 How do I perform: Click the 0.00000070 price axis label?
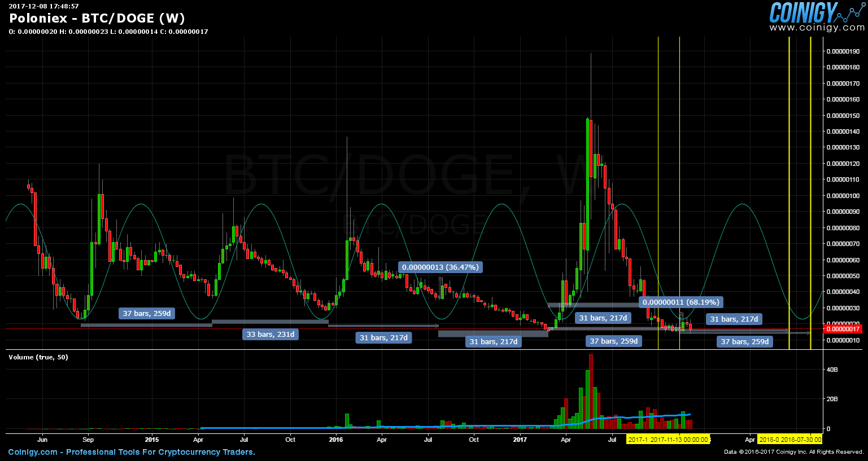pyautogui.click(x=843, y=244)
